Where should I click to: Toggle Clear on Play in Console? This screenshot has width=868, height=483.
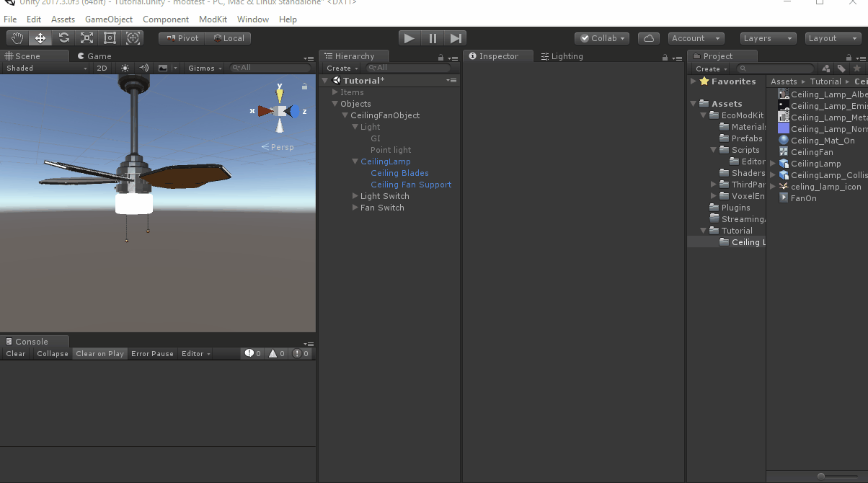[x=99, y=353]
